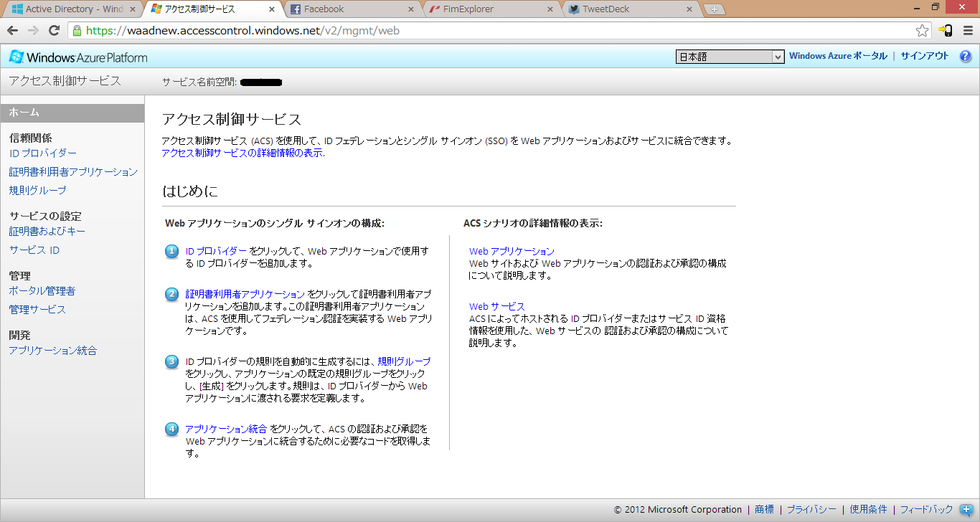
Task: Click the Web アプリケーションのシングル サインオンの構成 heading
Action: 275,224
